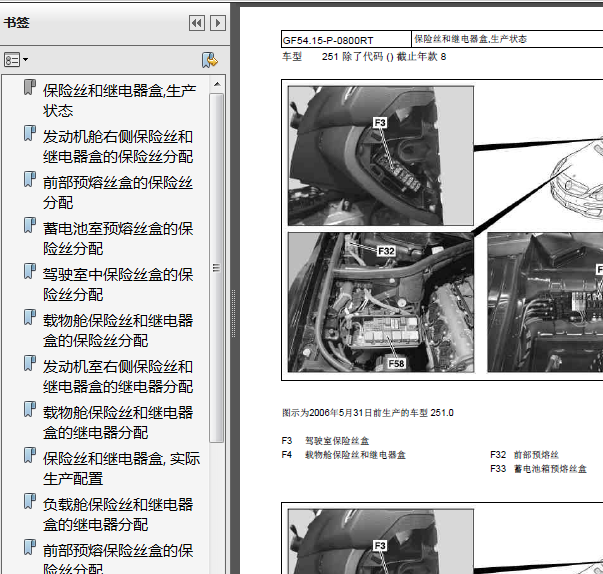Open bookmark 发动机室右侧保险丝和继电器盒的继电器分配

pyautogui.click(x=118, y=376)
